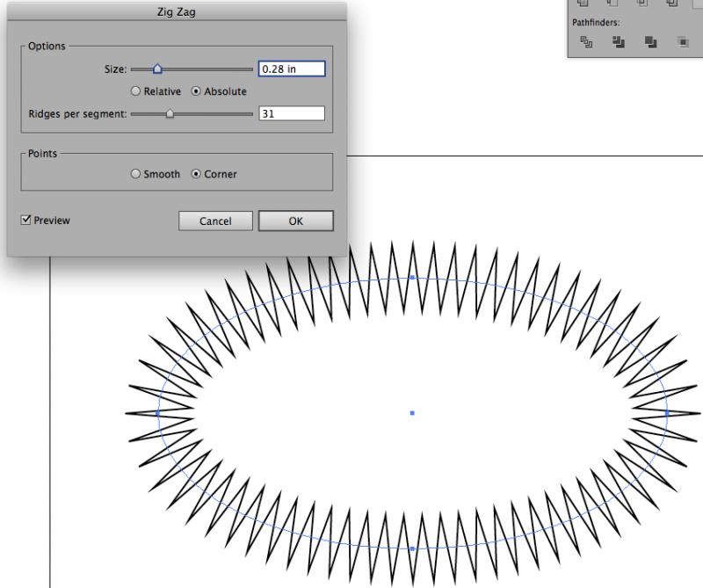703x588 pixels.
Task: Click the Divide pathfinder icon
Action: (586, 42)
